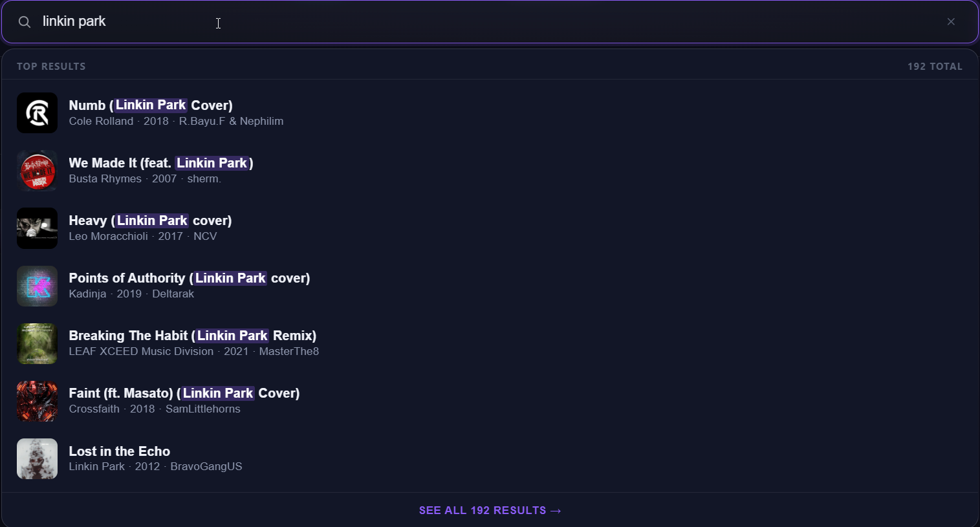Viewport: 980px width, 527px height.
Task: Open Points of Authority cover art thumbnail
Action: [37, 286]
